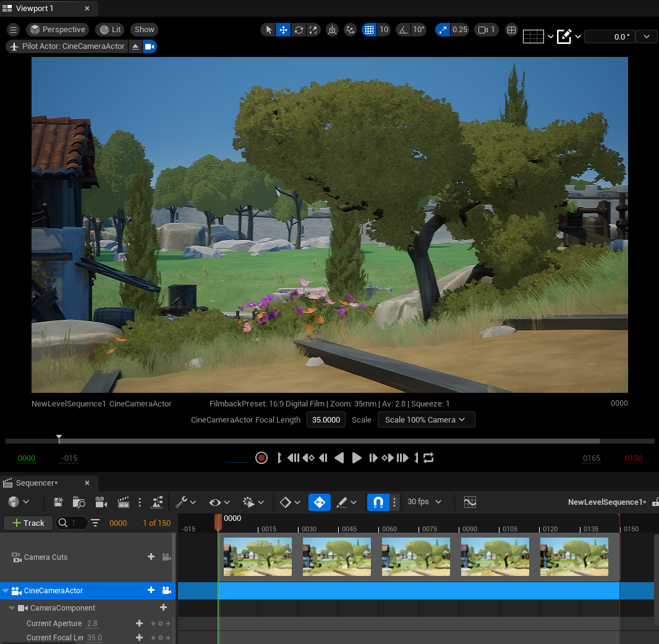The image size is (659, 644).
Task: Open the Scale 100% Camera dropdown
Action: click(x=426, y=419)
